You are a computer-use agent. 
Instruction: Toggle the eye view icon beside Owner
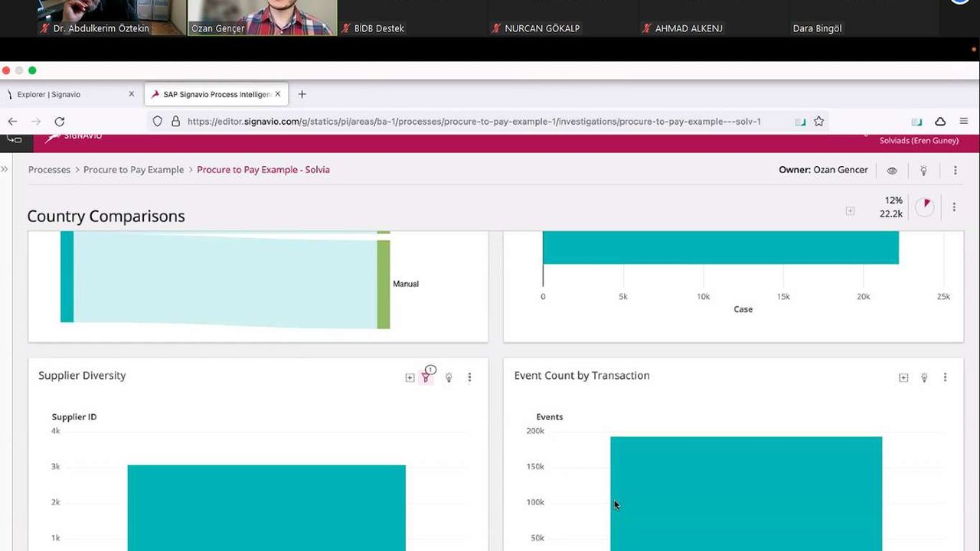click(x=892, y=170)
